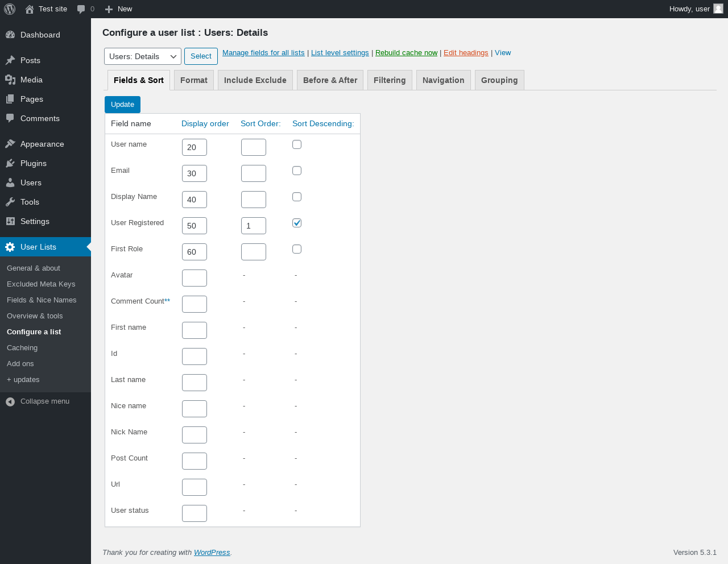Click the Edit headings link

tap(466, 53)
